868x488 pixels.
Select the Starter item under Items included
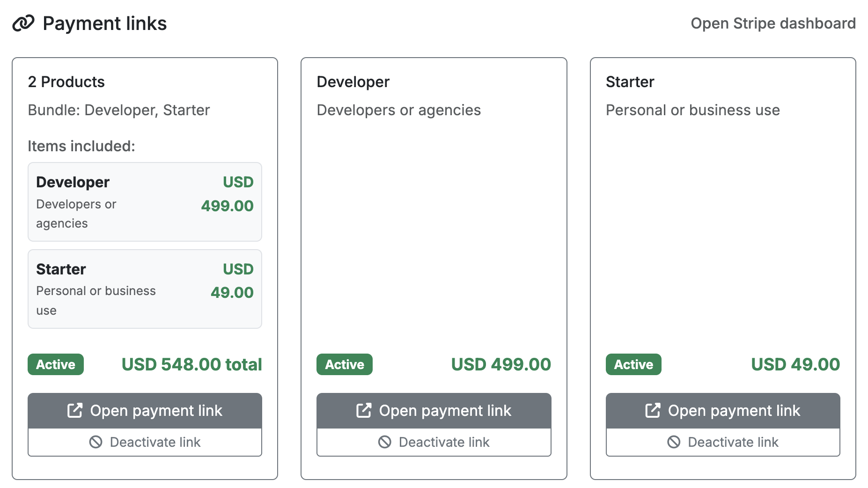point(145,289)
